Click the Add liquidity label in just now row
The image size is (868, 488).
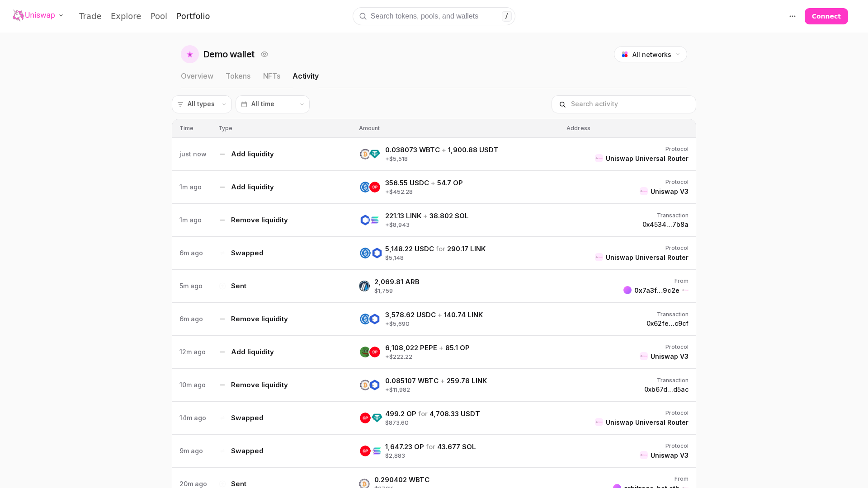[x=252, y=154]
